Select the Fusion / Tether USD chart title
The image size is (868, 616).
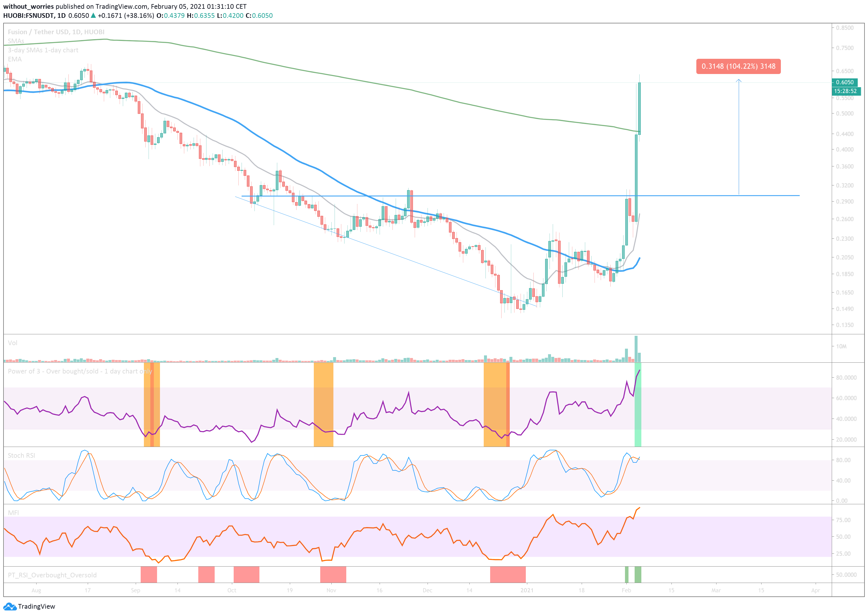(x=56, y=32)
